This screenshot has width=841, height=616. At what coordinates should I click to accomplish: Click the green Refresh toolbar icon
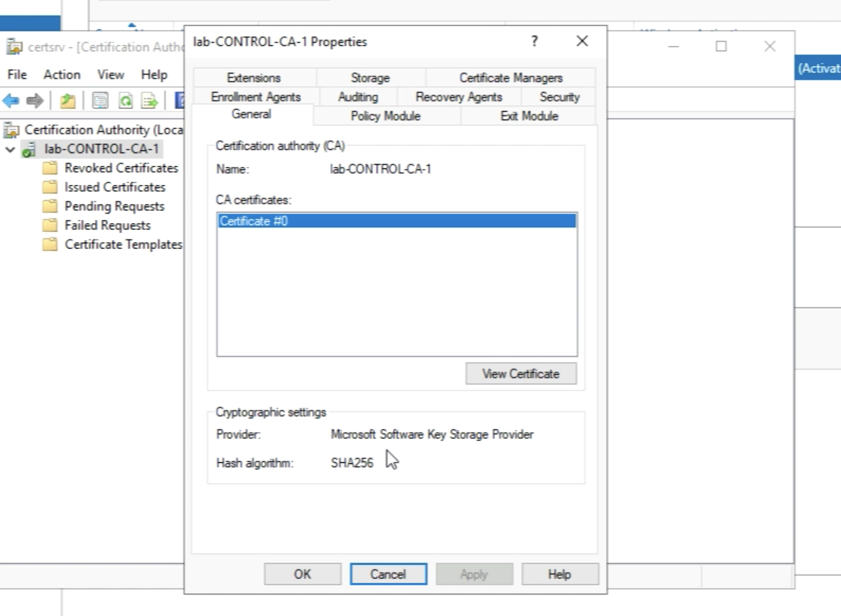click(x=125, y=101)
